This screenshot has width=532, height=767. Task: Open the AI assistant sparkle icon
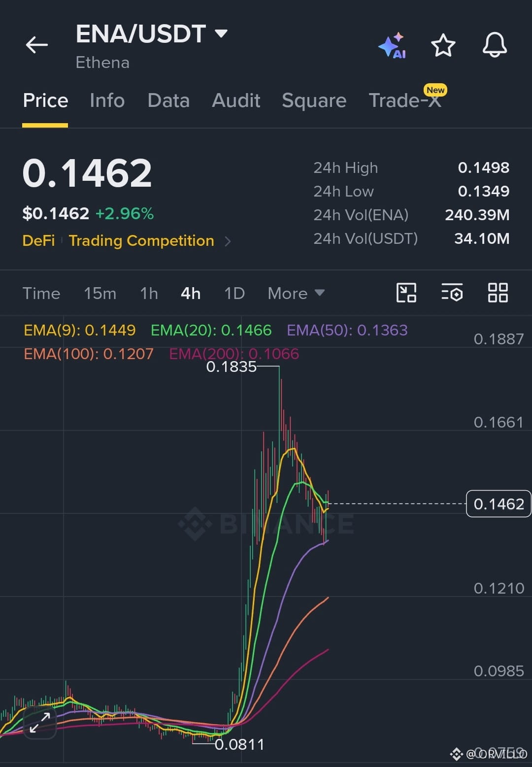[393, 45]
